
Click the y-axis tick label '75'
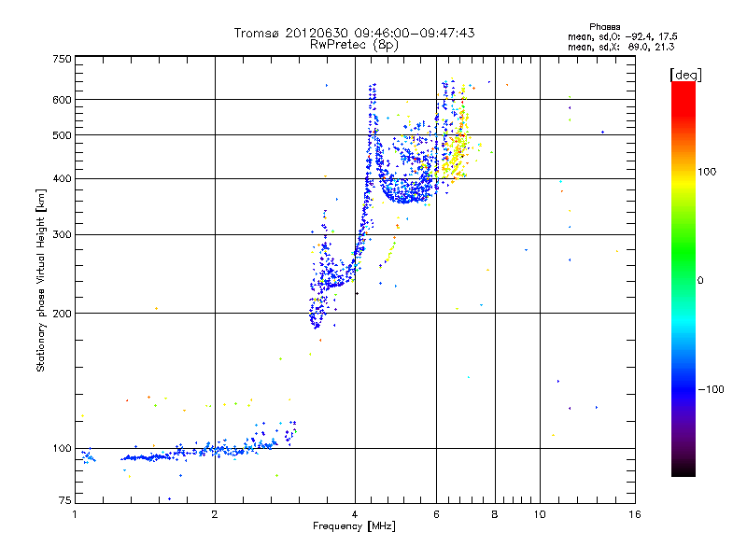pos(65,500)
